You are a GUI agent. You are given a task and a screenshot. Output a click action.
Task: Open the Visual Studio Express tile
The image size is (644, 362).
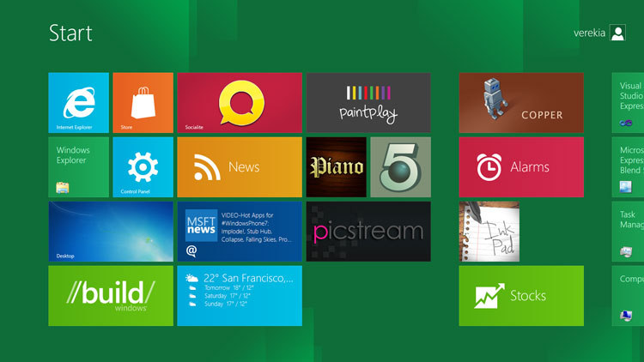(x=628, y=103)
